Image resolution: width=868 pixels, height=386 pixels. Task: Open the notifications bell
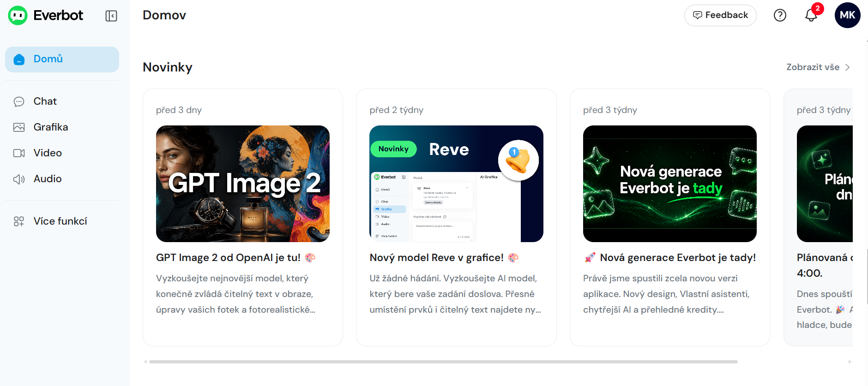tap(811, 15)
